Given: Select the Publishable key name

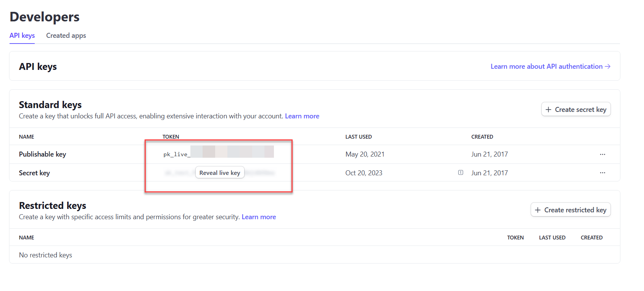Looking at the screenshot, I should [x=42, y=154].
